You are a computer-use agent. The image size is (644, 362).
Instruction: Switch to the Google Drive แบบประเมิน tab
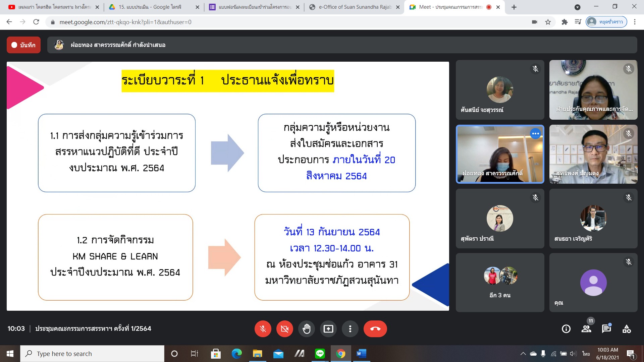click(153, 7)
